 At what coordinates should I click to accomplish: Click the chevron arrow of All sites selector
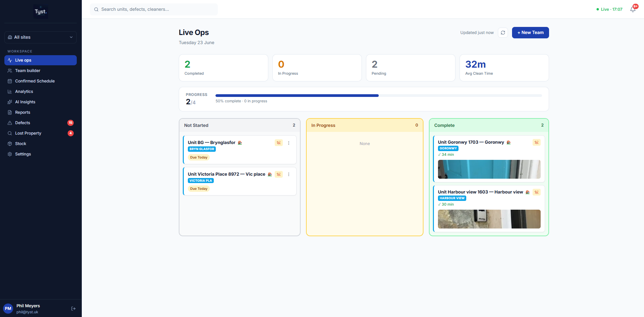(71, 37)
